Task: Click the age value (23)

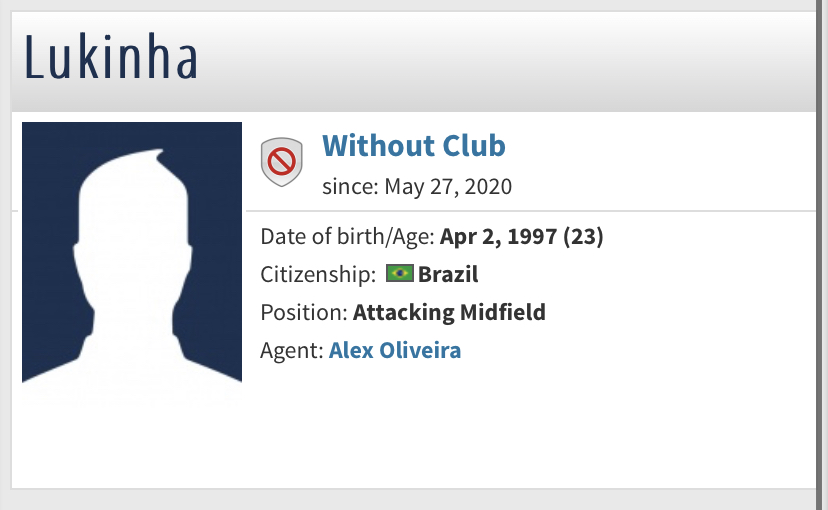Action: [583, 237]
